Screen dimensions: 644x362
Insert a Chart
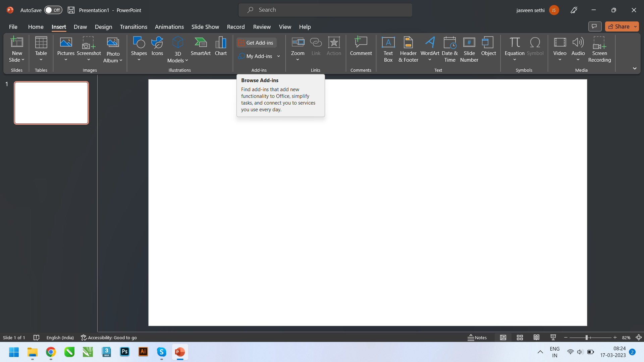point(221,46)
